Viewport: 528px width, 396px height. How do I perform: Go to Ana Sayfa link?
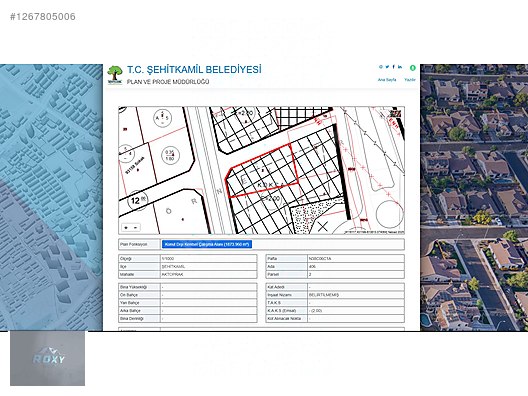click(x=387, y=80)
